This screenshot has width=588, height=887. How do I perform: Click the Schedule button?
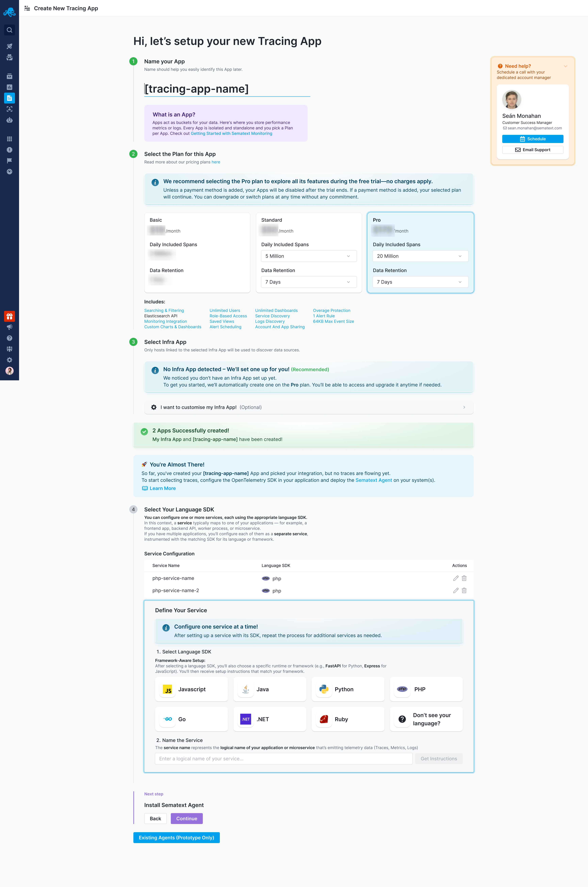pyautogui.click(x=533, y=139)
